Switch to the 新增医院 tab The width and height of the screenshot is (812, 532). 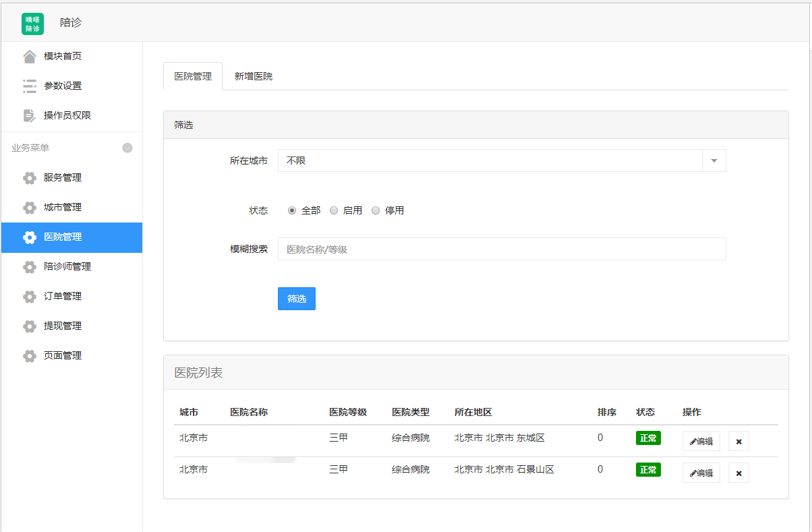point(254,77)
